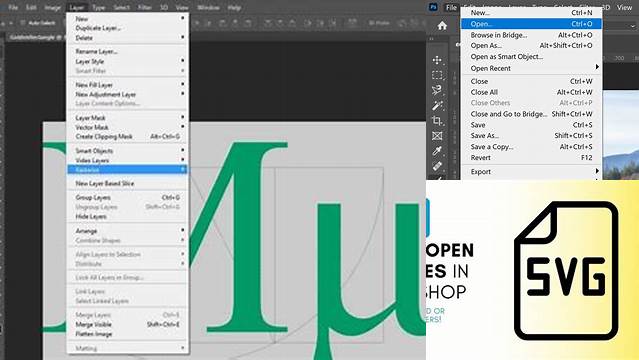Open the Layer menu in menu bar
The width and height of the screenshot is (639, 360).
(77, 7)
